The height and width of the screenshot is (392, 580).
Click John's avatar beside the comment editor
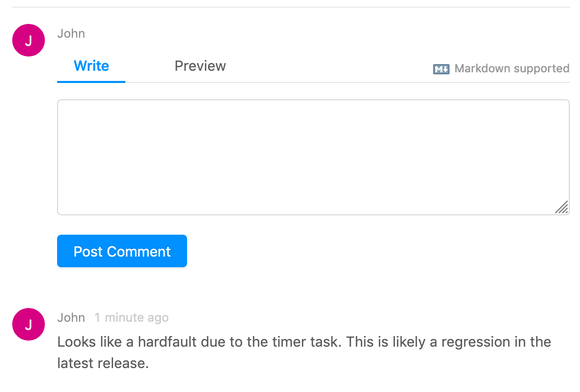point(29,40)
